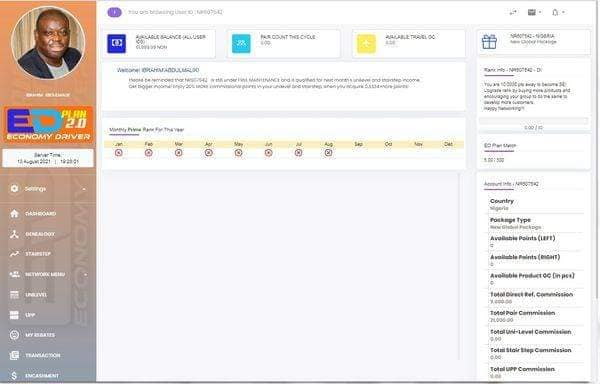Expand the Settings menu arrow
This screenshot has width=600, height=384.
(85, 189)
